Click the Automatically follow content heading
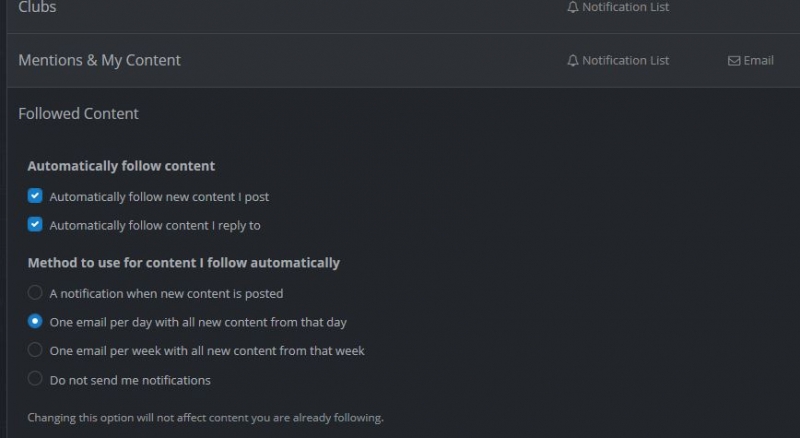 [121, 166]
